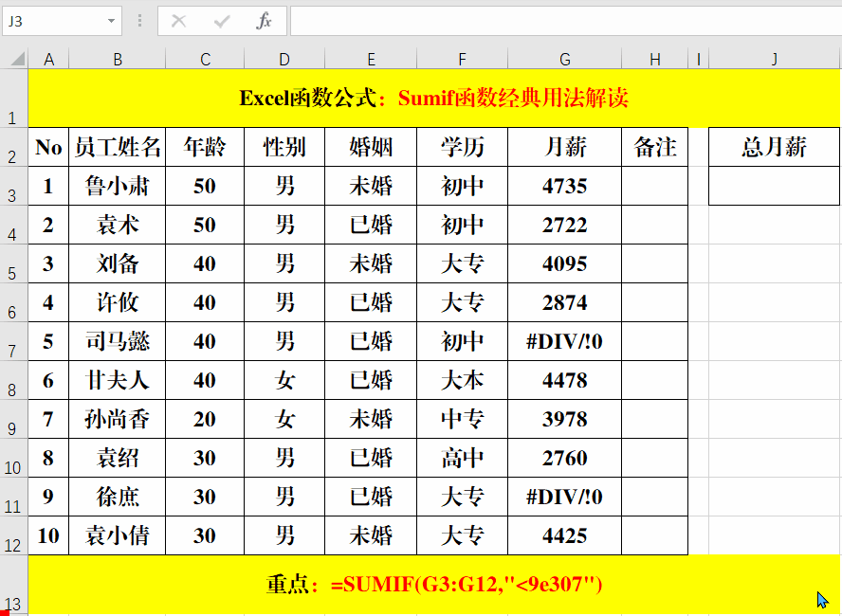
Task: Click salary cell 4425
Action: pos(564,535)
